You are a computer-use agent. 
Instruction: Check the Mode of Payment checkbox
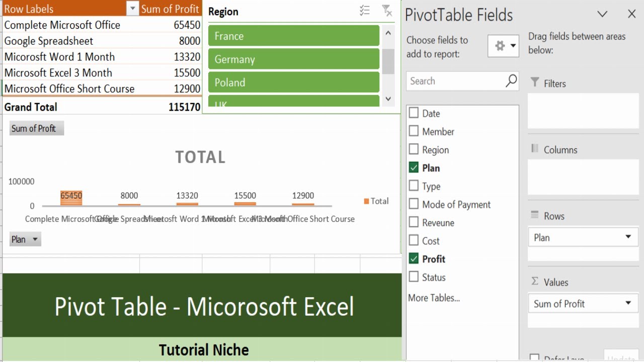tap(414, 204)
